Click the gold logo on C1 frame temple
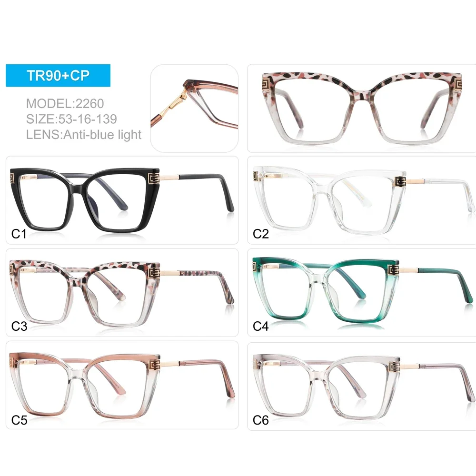476x476 pixels. (154, 179)
